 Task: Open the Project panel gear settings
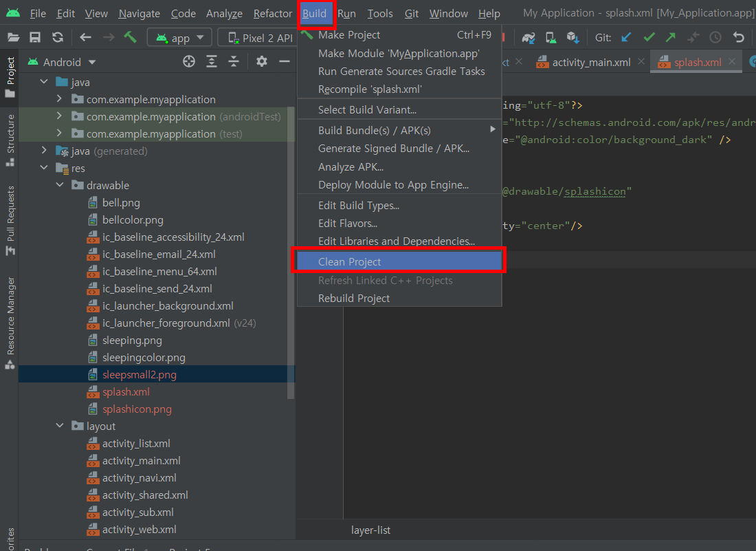click(x=262, y=61)
